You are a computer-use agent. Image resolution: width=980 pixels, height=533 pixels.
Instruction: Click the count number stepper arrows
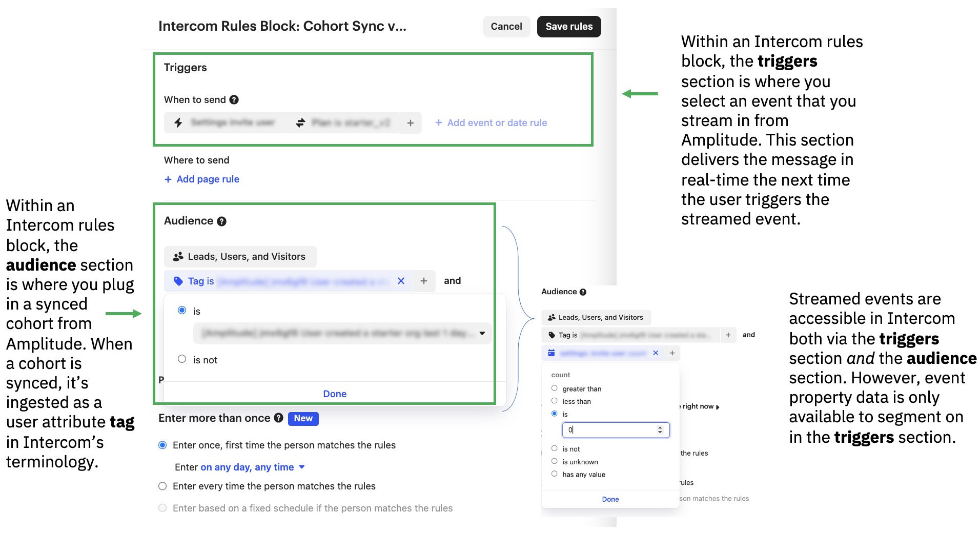pyautogui.click(x=660, y=430)
